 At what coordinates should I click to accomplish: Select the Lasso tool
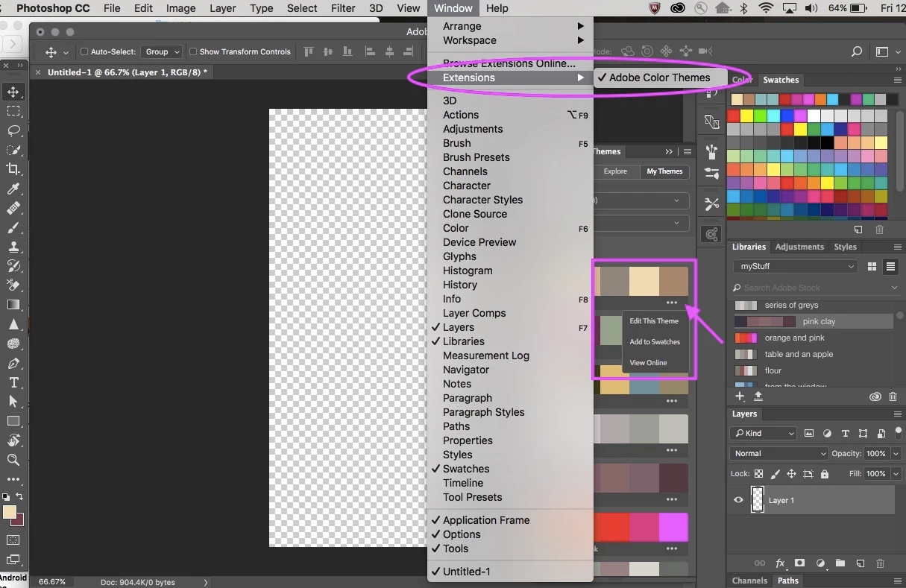pos(13,130)
